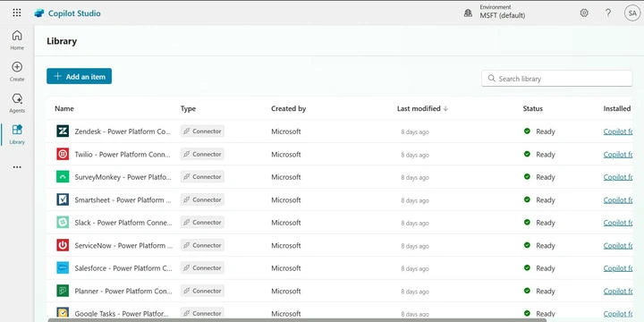Open Planner - Power Platform connector item

pyautogui.click(x=123, y=292)
